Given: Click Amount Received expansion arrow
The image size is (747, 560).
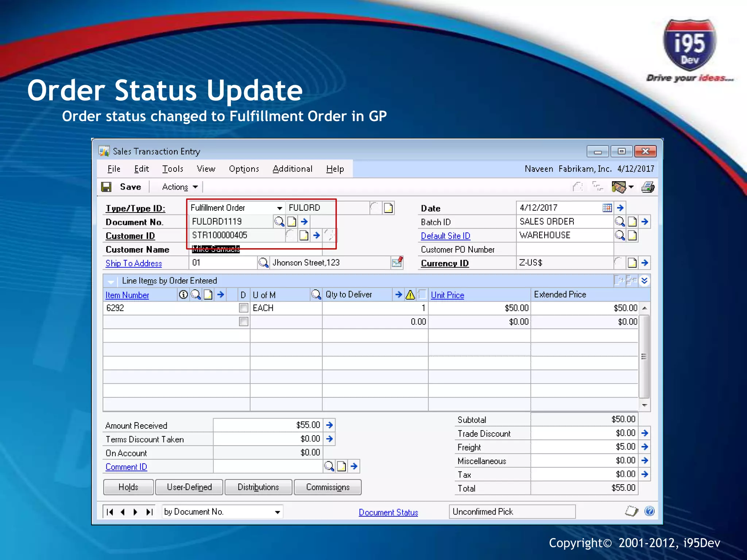Looking at the screenshot, I should (x=329, y=425).
